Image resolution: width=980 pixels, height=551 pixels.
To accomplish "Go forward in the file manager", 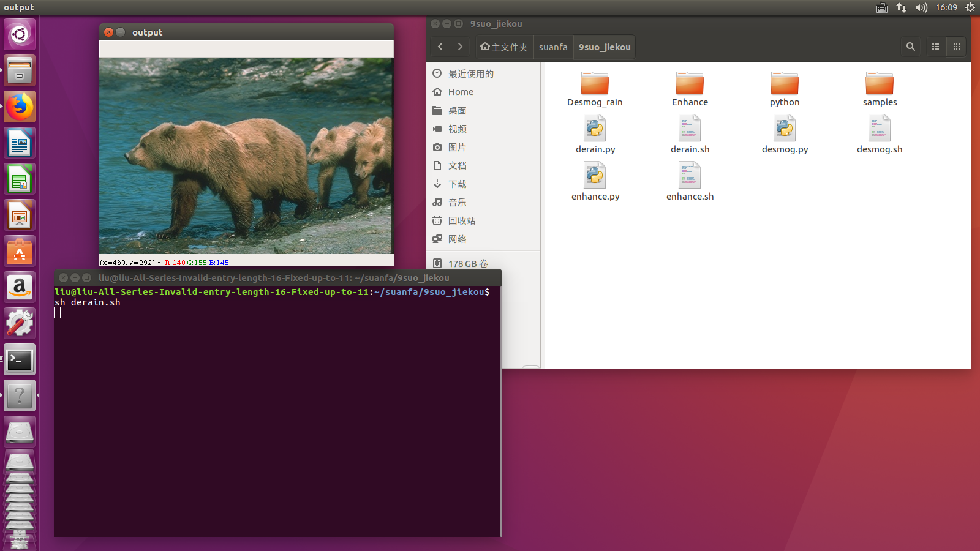I will point(460,47).
